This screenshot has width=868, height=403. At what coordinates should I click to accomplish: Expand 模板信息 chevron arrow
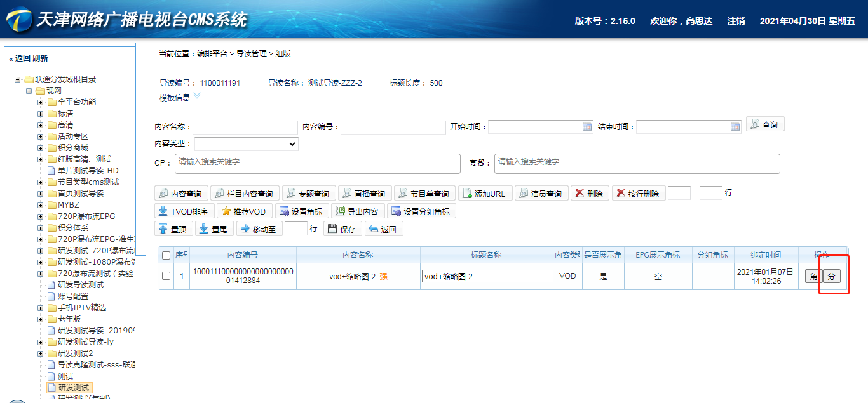197,96
